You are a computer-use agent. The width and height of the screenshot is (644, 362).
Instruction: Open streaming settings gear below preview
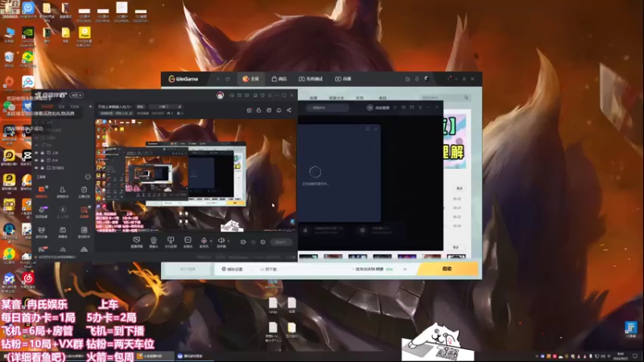263,242
